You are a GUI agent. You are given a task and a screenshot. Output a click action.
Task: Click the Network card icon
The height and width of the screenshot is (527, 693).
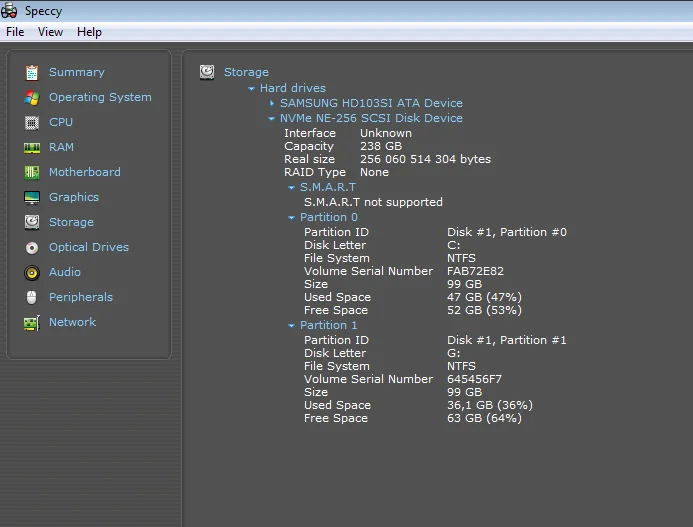[x=32, y=323]
